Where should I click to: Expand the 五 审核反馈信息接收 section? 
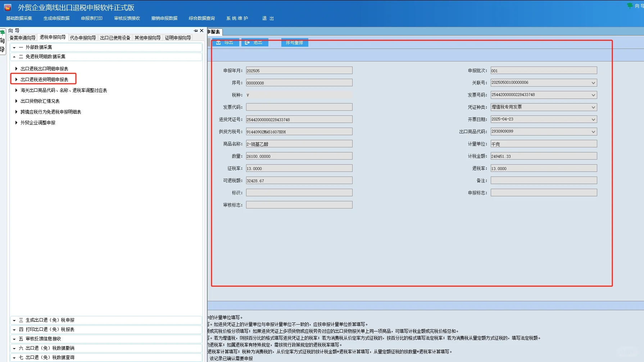coord(106,339)
